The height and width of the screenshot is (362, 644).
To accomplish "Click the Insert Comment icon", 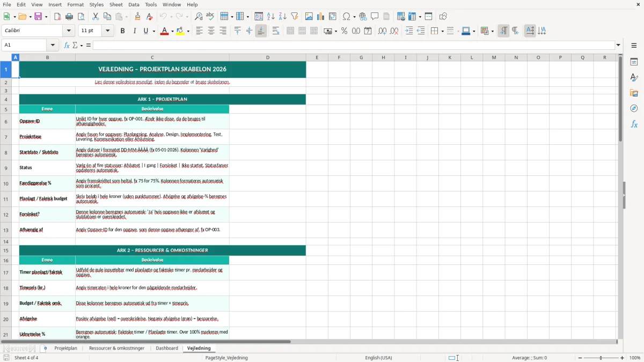I will click(375, 17).
